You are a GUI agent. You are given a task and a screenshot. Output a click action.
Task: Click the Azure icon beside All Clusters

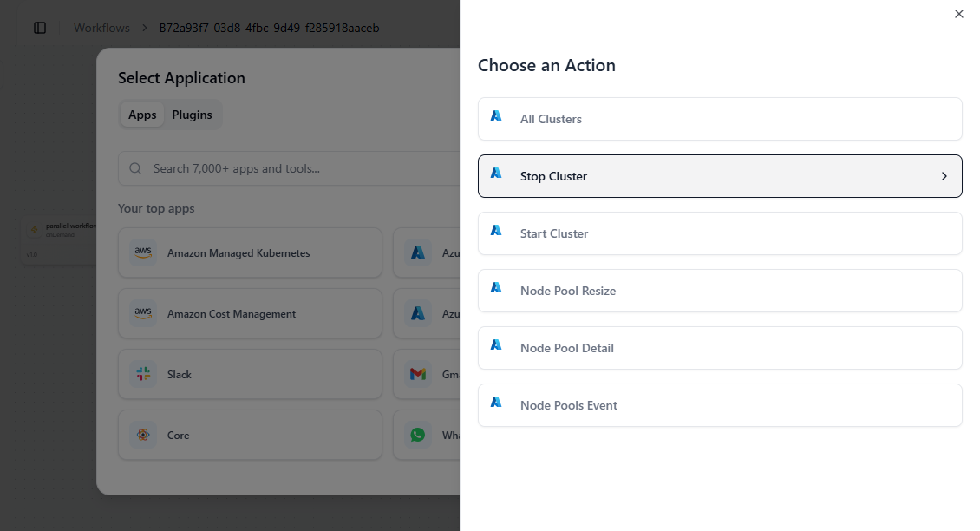pos(496,116)
